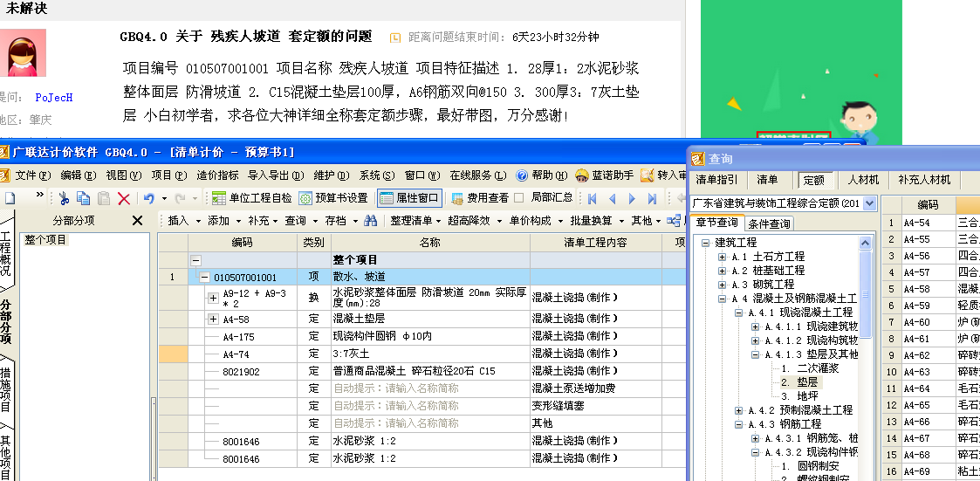Open the 导入导出(D) menu

point(276,175)
